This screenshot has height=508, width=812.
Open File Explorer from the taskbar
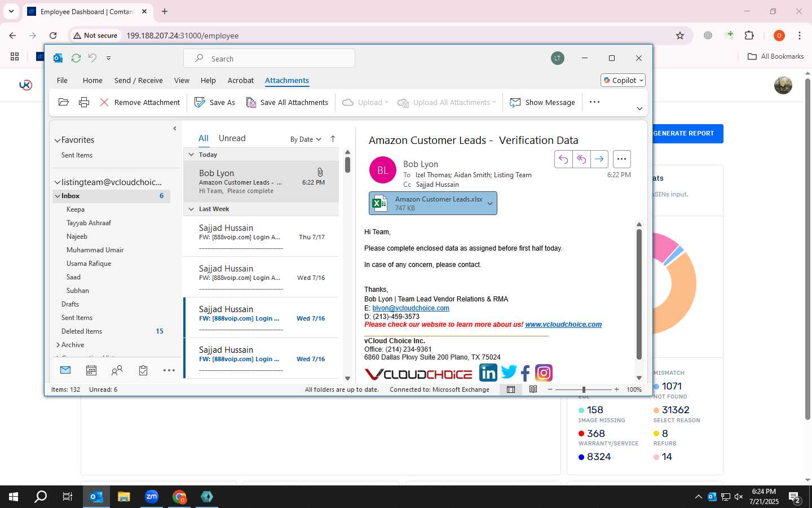coord(123,497)
